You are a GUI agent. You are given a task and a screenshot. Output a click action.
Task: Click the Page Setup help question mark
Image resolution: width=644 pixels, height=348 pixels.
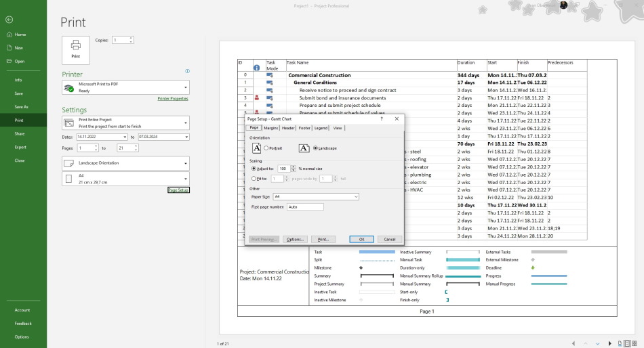click(382, 118)
